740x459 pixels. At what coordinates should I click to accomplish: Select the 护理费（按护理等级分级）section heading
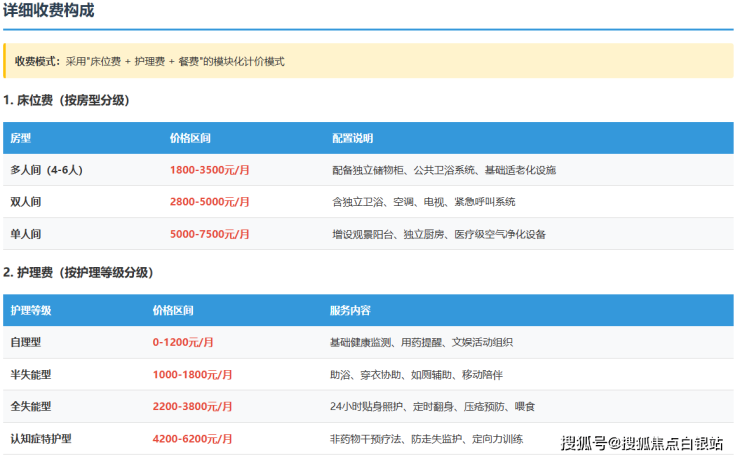tap(78, 272)
